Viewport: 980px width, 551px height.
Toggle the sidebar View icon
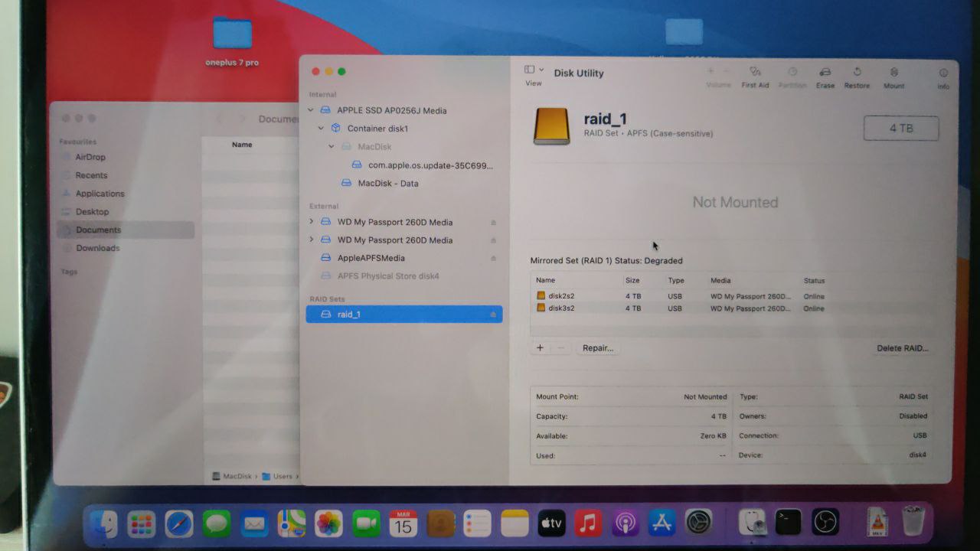(529, 70)
